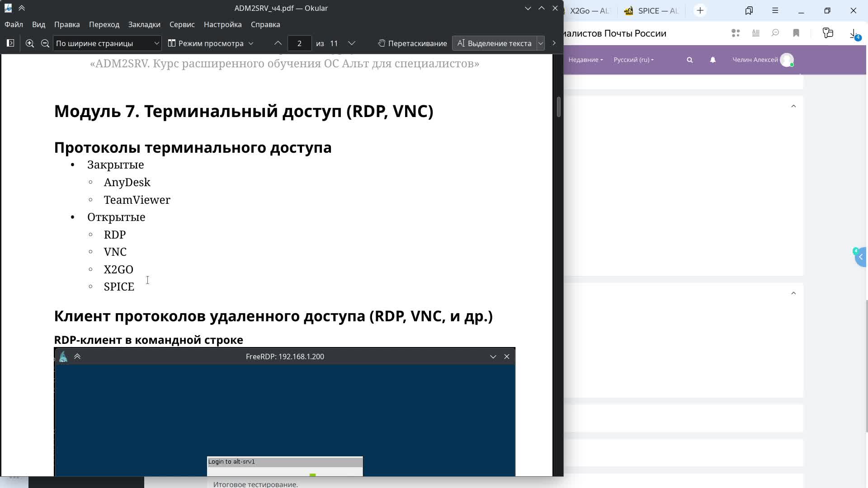This screenshot has height=488, width=868.
Task: Click the 'Модуль 7' heading
Action: 244,111
